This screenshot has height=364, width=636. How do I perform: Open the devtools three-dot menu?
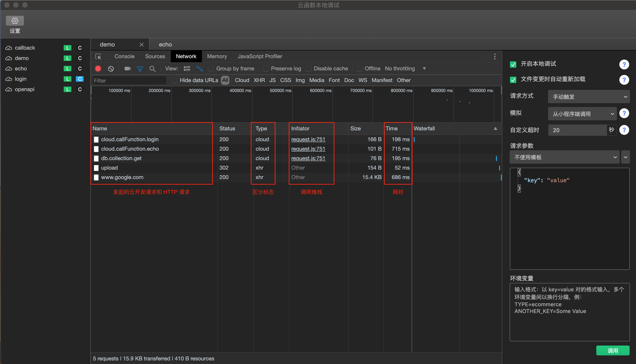point(495,57)
